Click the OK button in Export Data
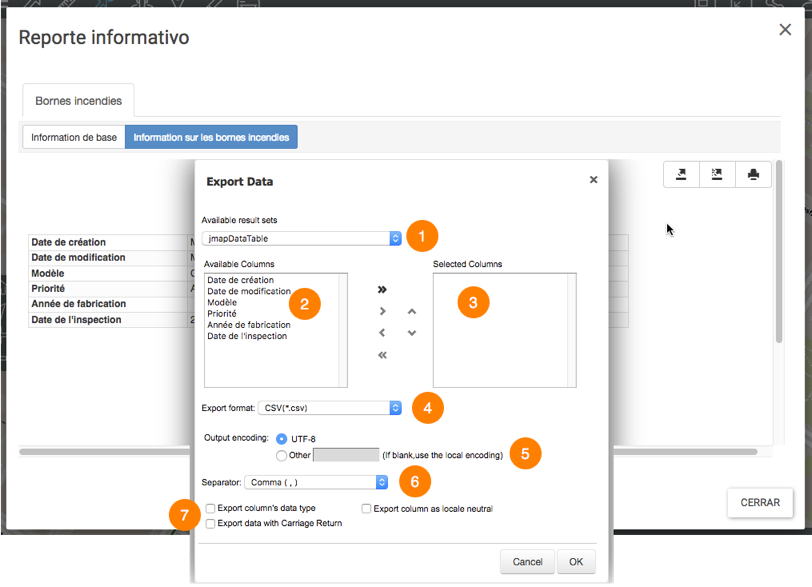Image resolution: width=812 pixels, height=587 pixels. point(576,562)
